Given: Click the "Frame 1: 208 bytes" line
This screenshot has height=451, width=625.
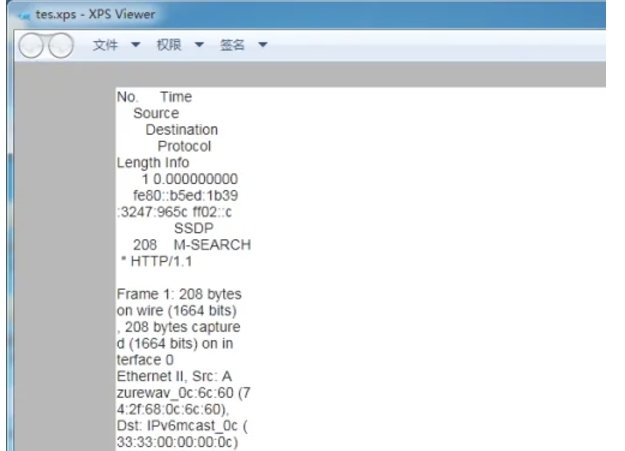Looking at the screenshot, I should click(179, 294).
